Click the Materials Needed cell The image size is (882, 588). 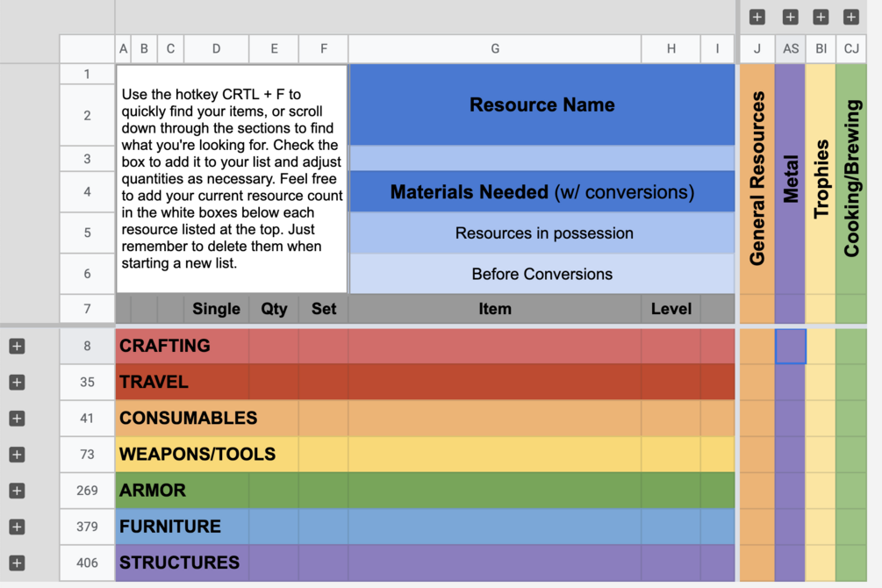point(541,191)
